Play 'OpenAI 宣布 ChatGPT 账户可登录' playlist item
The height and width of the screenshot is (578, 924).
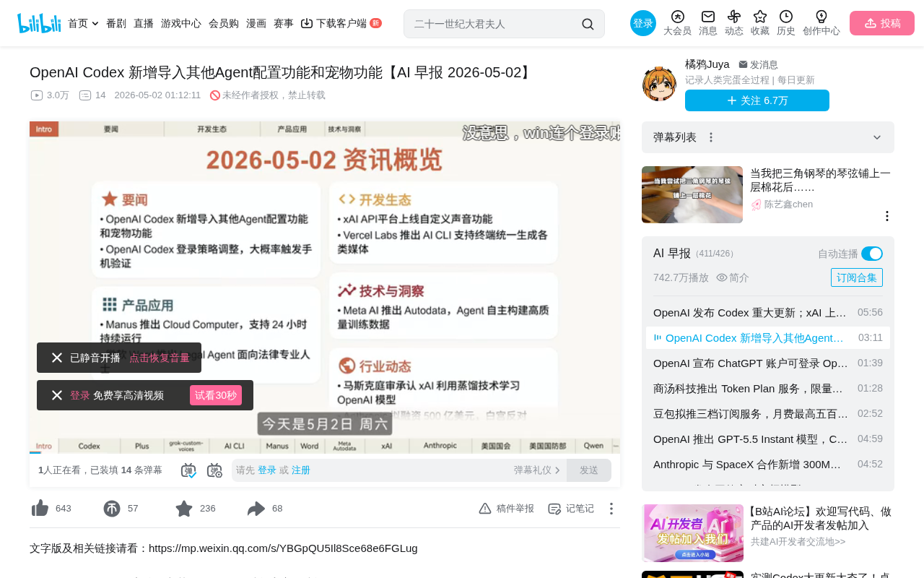(x=768, y=363)
